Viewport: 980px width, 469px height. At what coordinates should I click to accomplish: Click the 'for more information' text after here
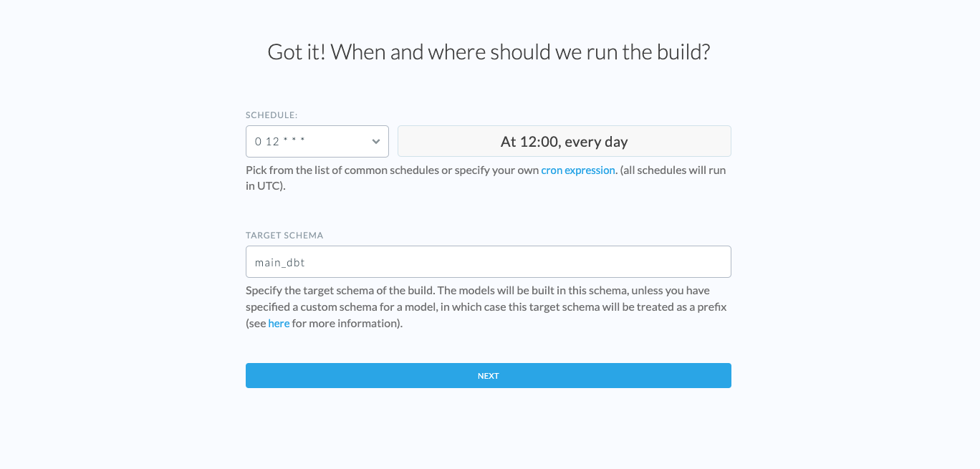pos(347,324)
